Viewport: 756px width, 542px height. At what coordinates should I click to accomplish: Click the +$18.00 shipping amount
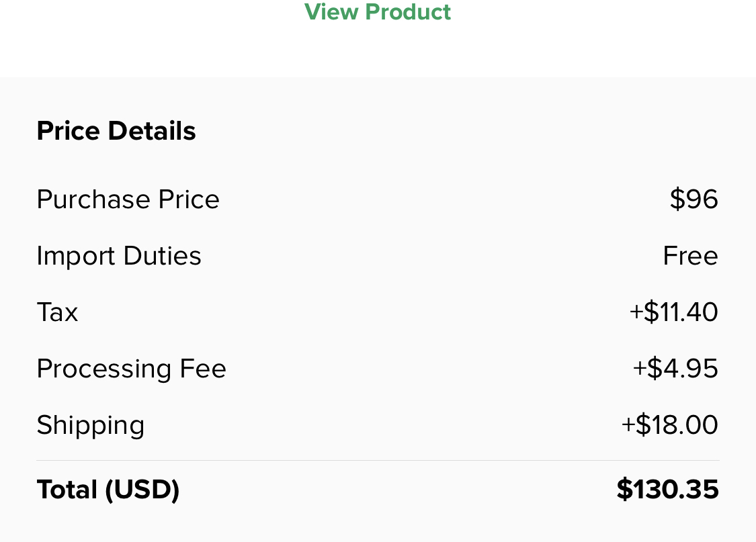pyautogui.click(x=669, y=425)
